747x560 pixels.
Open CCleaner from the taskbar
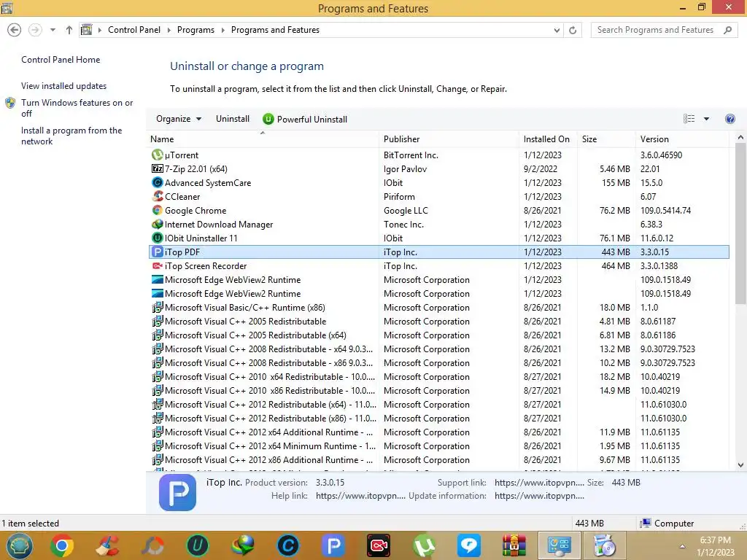coord(107,545)
